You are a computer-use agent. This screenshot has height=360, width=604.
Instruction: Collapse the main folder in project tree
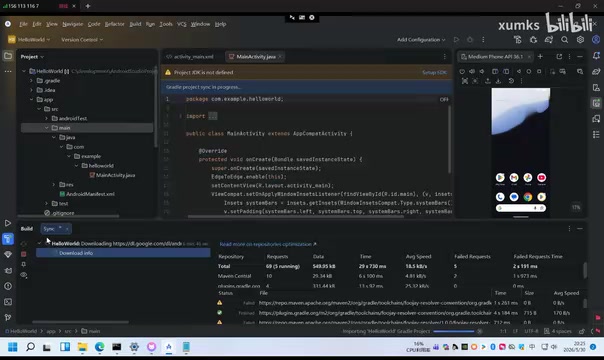[46, 128]
